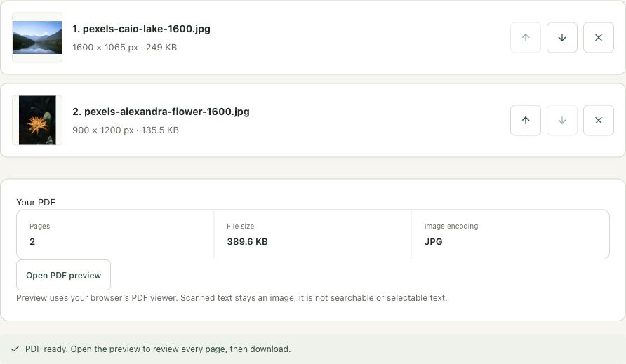Remove pexels-alexandra-flower-1600.jpg with the X icon
Viewport: 626px width, 364px height.
[598, 120]
